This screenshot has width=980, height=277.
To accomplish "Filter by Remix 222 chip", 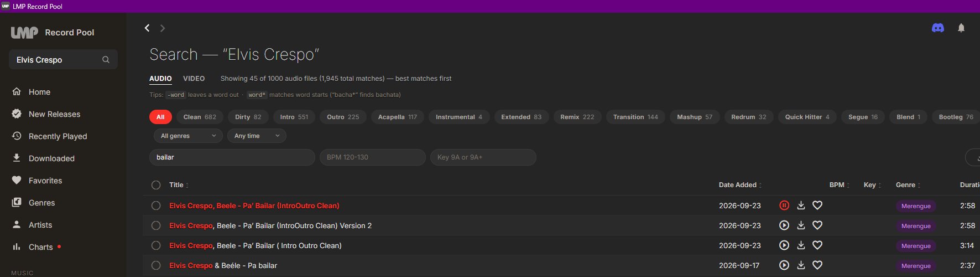I will (x=577, y=117).
